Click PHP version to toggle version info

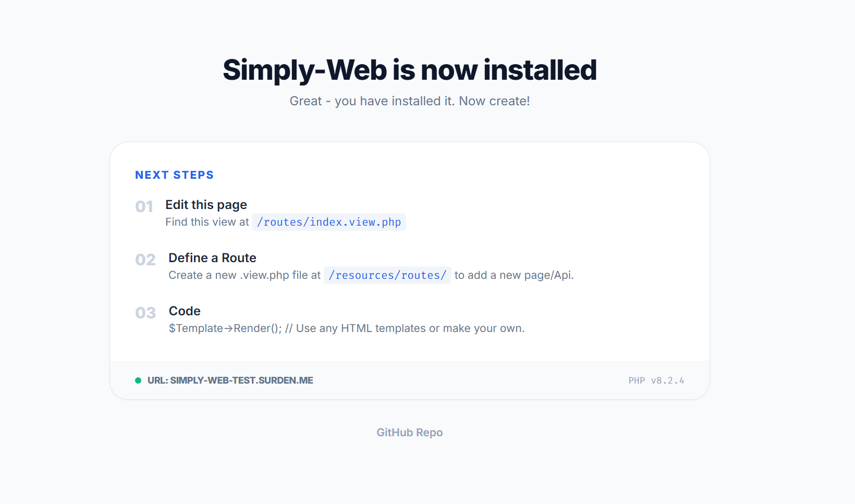point(656,380)
